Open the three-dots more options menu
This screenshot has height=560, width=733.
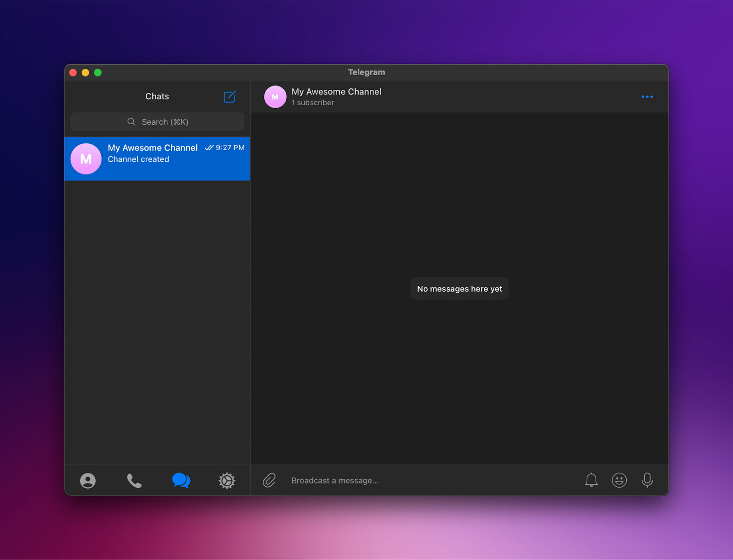coord(647,97)
